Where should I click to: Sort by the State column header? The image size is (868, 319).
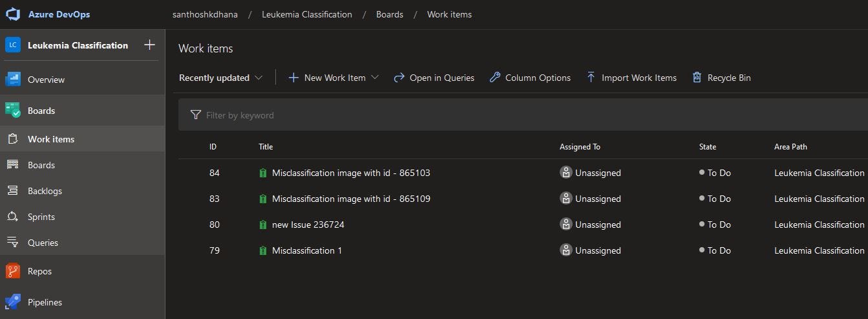(708, 147)
